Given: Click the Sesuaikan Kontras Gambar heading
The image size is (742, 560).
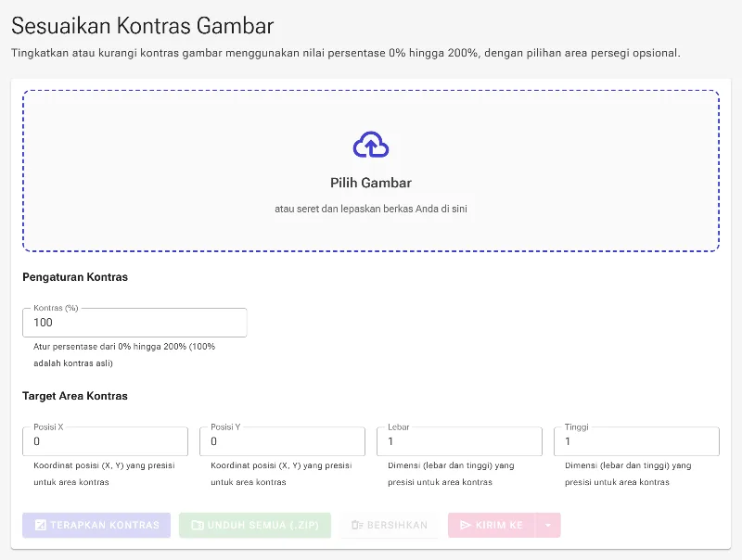Looking at the screenshot, I should tap(143, 26).
